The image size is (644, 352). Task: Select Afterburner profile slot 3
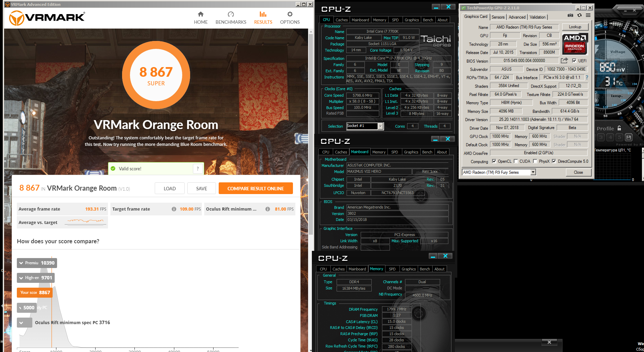tap(601, 137)
